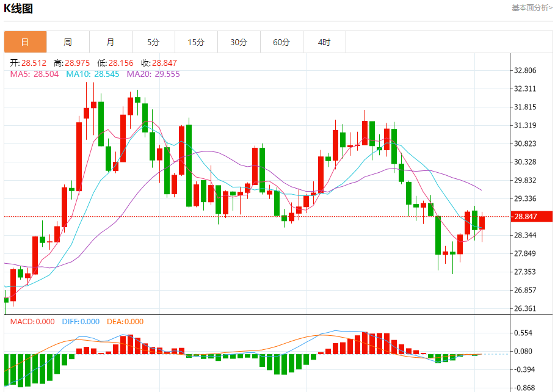Open the 5分 interval tab
Screen dimensions: 555x392
[x=154, y=42]
